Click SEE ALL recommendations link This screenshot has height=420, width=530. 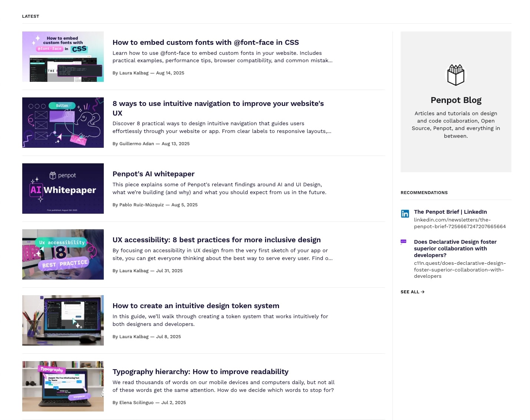click(x=413, y=292)
